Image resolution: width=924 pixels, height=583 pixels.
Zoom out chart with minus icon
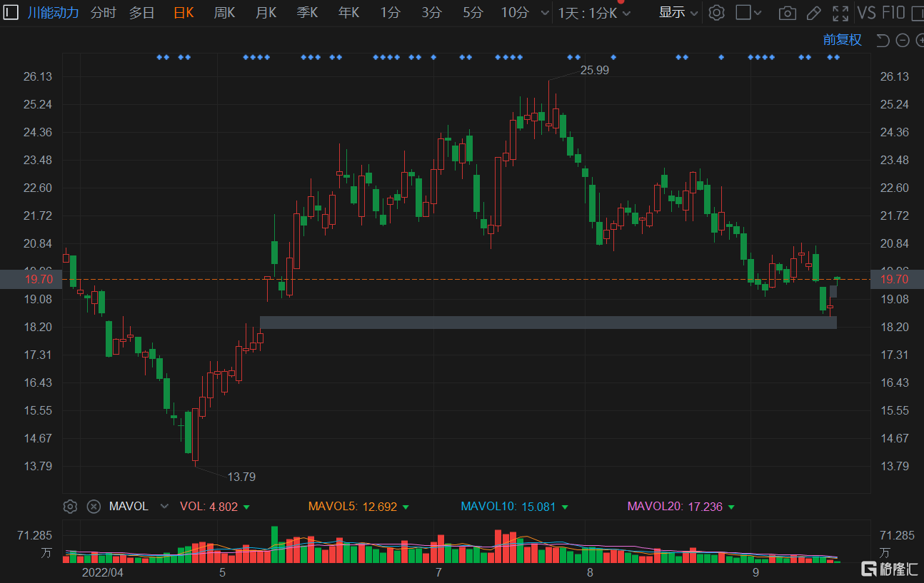tap(902, 41)
